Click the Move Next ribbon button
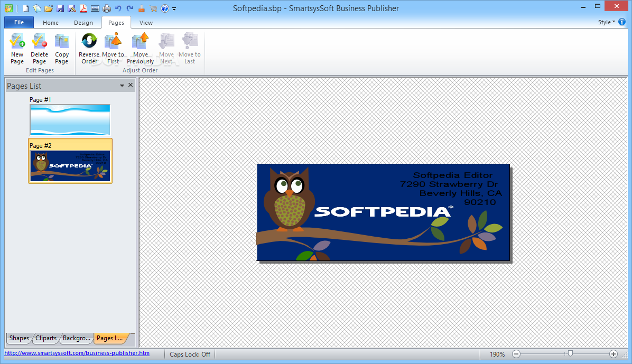The width and height of the screenshot is (632, 364). 166,49
